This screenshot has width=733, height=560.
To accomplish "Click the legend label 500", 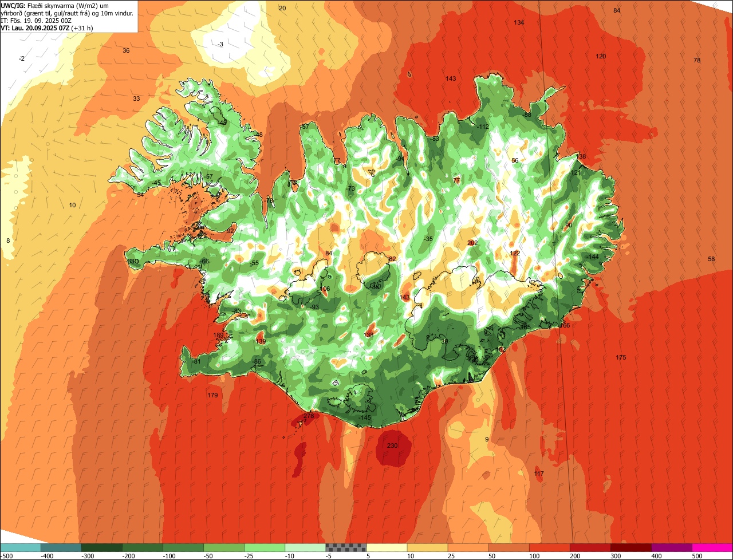I will [x=697, y=556].
